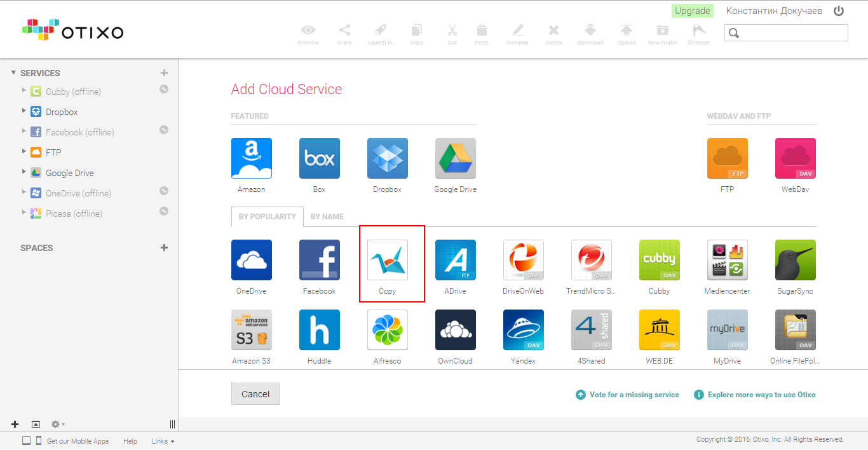Reconnect the Cubby (offline) service icon

point(164,89)
